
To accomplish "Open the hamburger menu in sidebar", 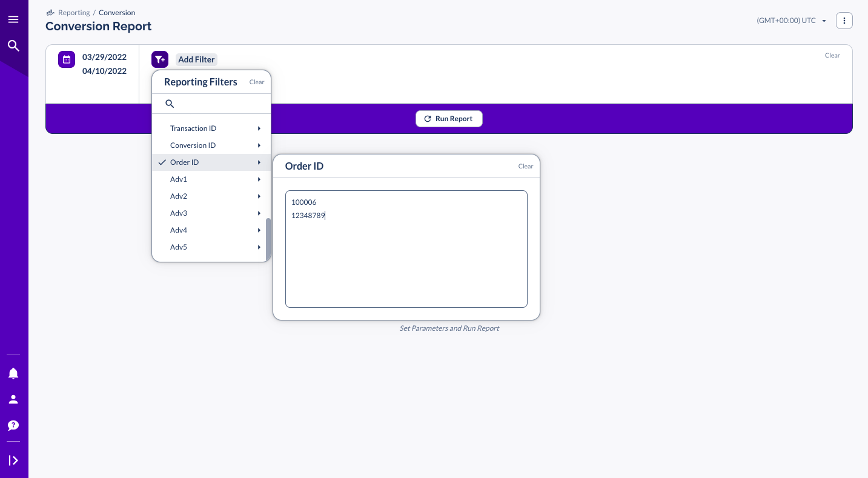I will pos(13,19).
